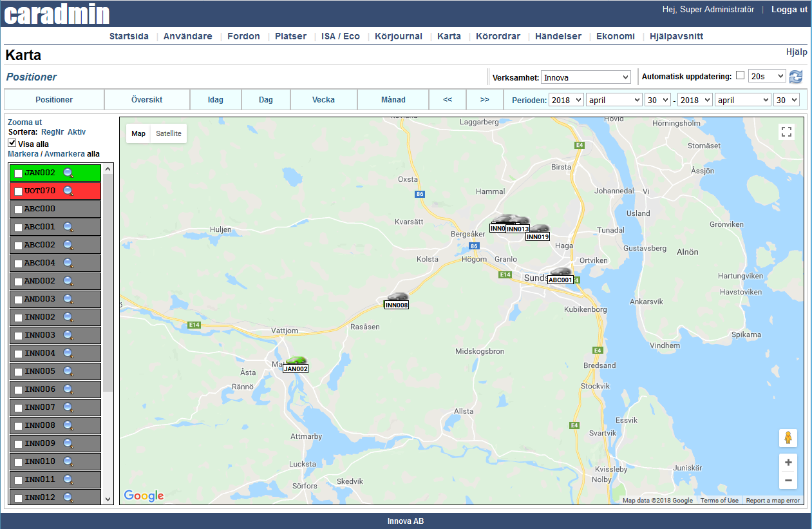Locate INN009 with its magnifier icon
This screenshot has width=812, height=529.
click(x=68, y=443)
